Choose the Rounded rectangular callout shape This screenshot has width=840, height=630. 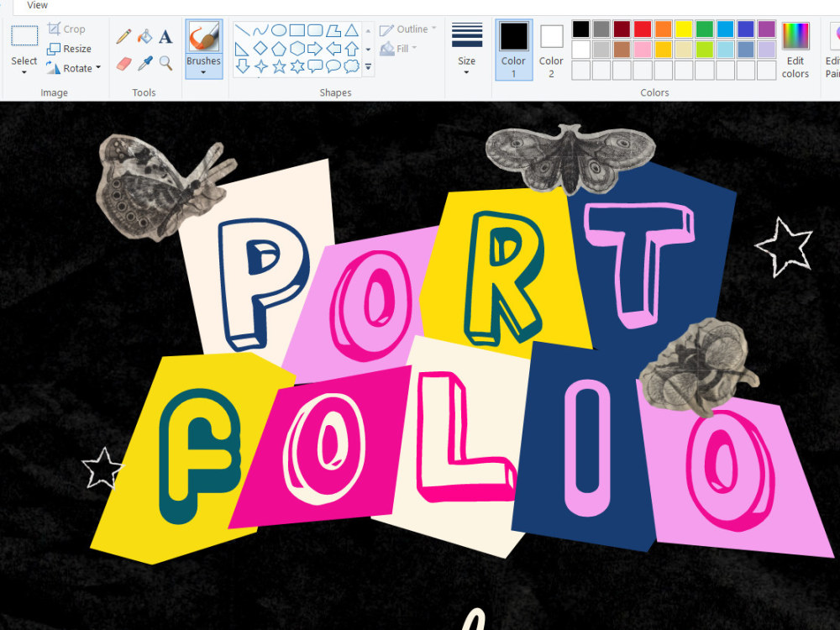pos(315,66)
